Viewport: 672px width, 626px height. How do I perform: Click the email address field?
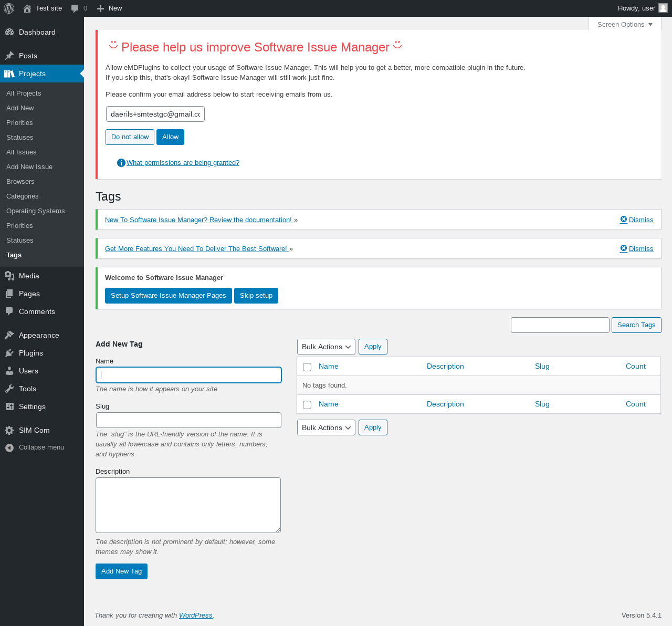[155, 114]
